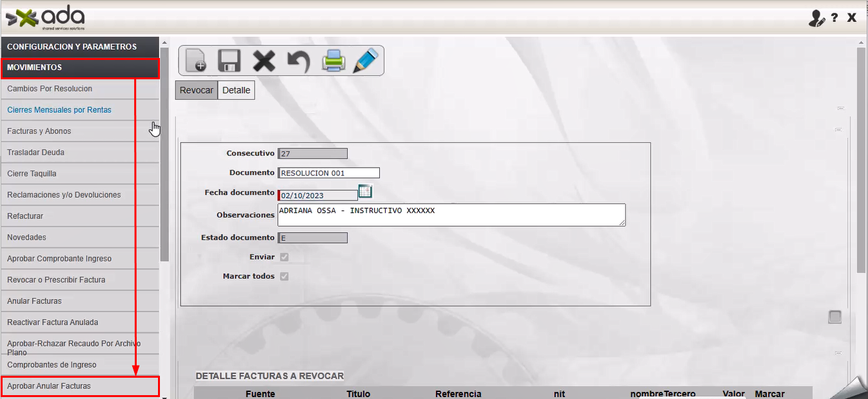Expand the CONFIGURACION Y PARAMETROS section
The height and width of the screenshot is (399, 868).
coord(80,46)
